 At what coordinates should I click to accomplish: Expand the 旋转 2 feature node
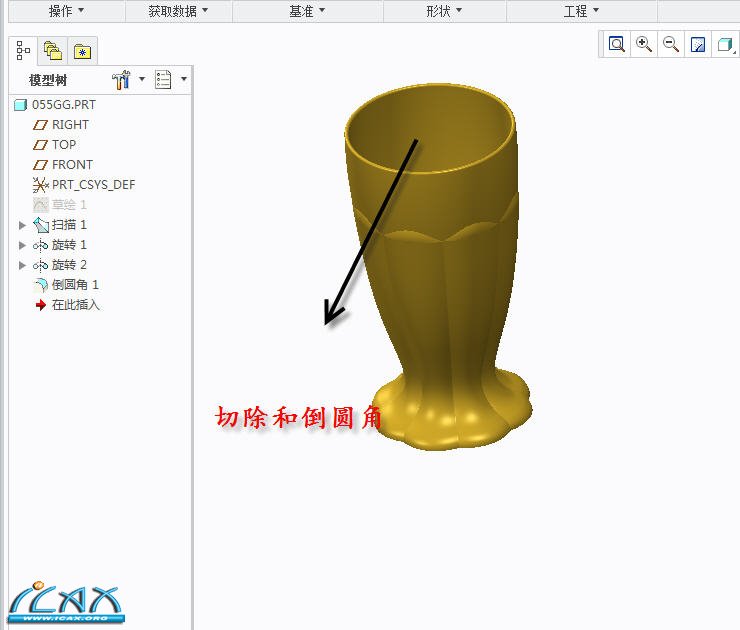click(22, 265)
